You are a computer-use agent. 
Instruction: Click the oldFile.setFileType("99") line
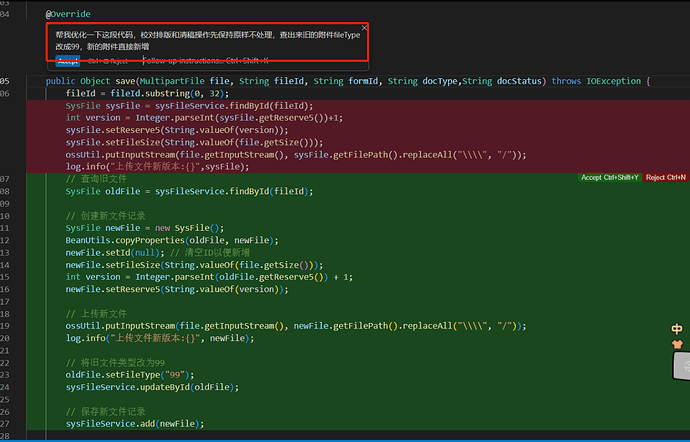click(130, 375)
